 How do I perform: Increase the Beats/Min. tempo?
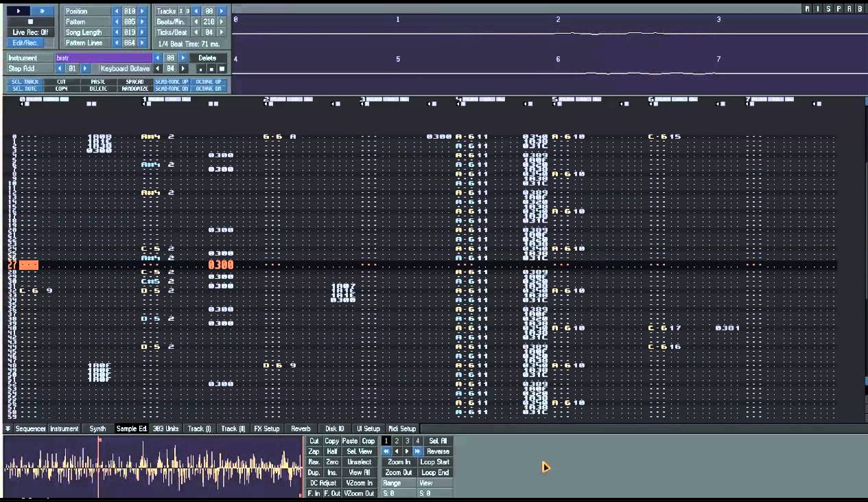point(222,22)
